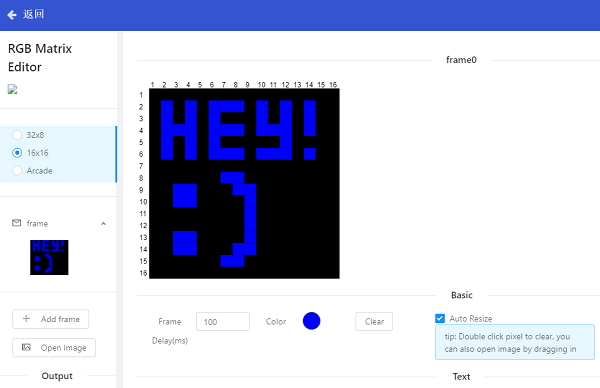Click the frame0 heading text
This screenshot has width=600, height=388.
click(461, 60)
